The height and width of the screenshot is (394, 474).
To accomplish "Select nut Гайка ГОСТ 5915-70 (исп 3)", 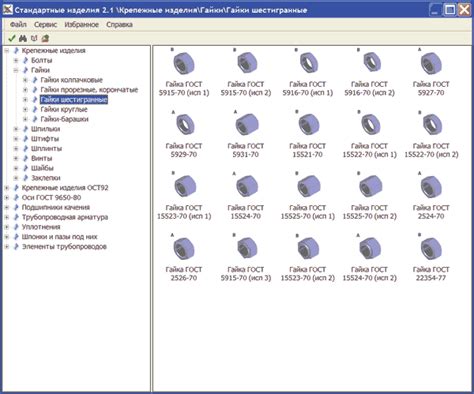I will click(x=246, y=257).
